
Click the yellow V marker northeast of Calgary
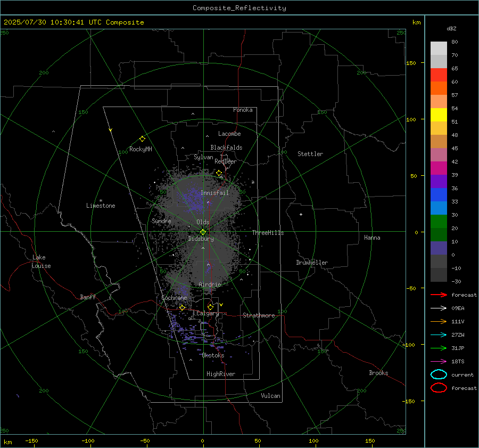221,305
